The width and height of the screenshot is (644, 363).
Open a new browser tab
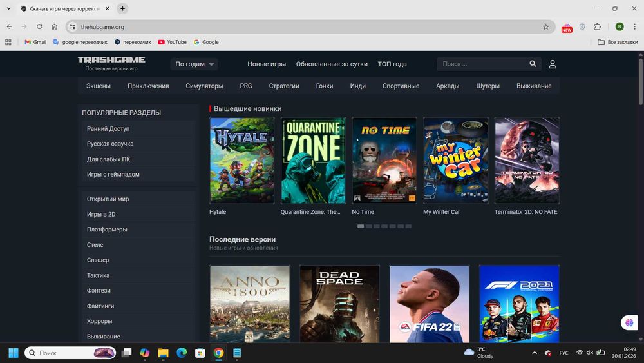(122, 8)
